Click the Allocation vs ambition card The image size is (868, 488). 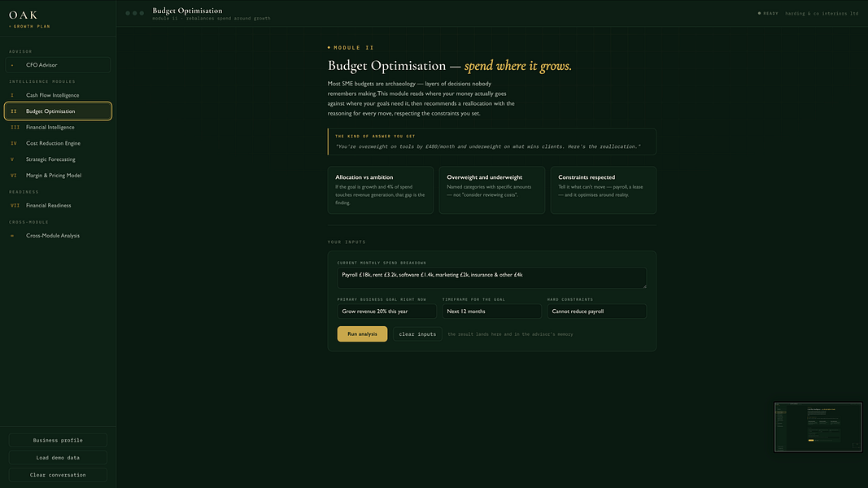point(380,190)
